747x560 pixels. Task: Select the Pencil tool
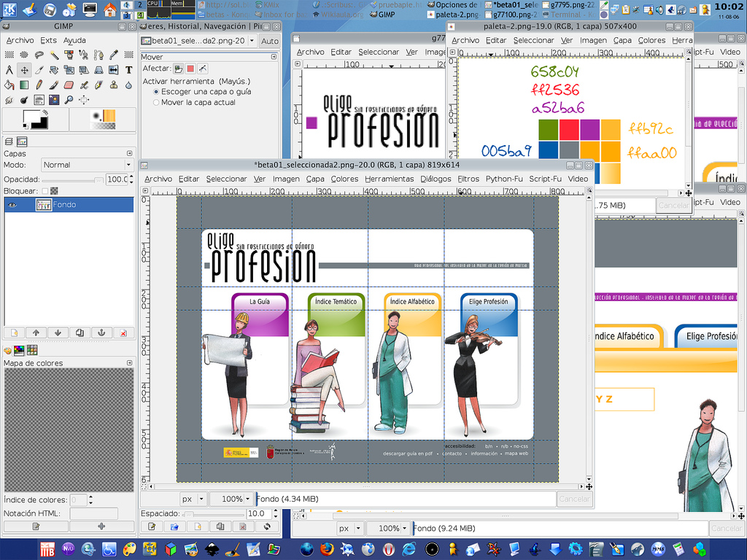tap(39, 85)
